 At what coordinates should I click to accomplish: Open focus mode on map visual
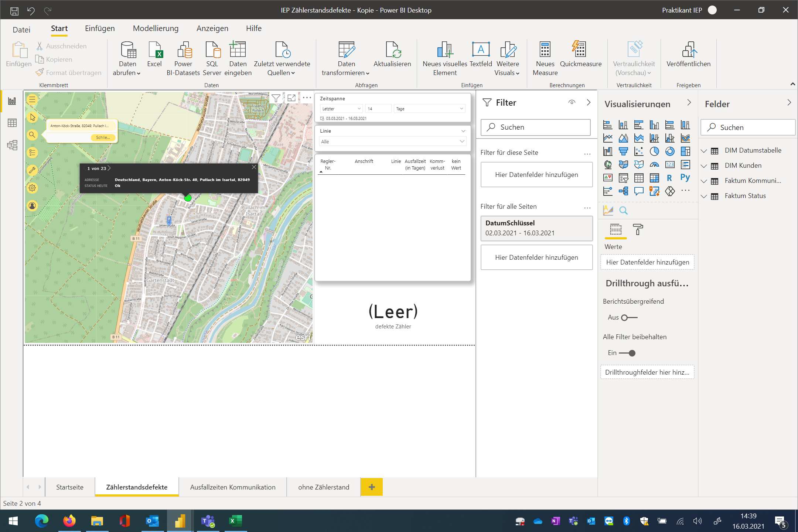[x=291, y=98]
